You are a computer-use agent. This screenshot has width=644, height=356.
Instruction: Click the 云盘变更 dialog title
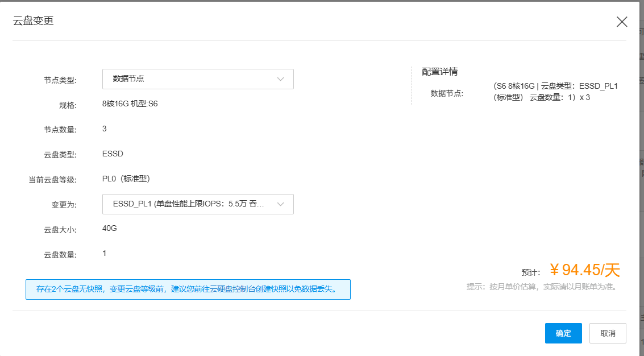coord(34,22)
